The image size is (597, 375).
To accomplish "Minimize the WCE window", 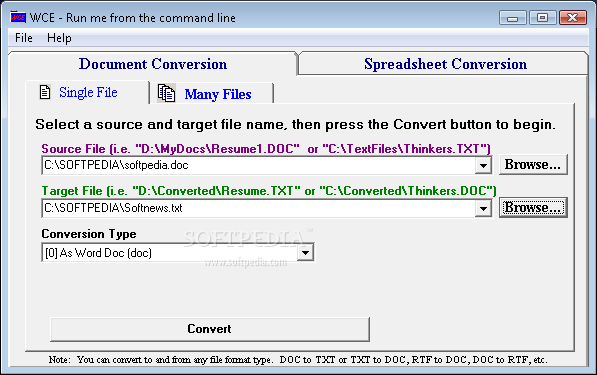I will pyautogui.click(x=512, y=18).
